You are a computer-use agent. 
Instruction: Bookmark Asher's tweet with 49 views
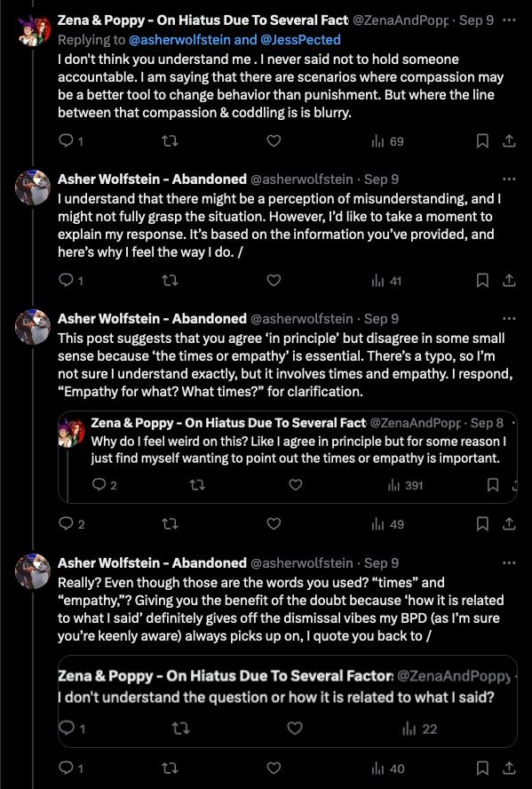pyautogui.click(x=482, y=524)
